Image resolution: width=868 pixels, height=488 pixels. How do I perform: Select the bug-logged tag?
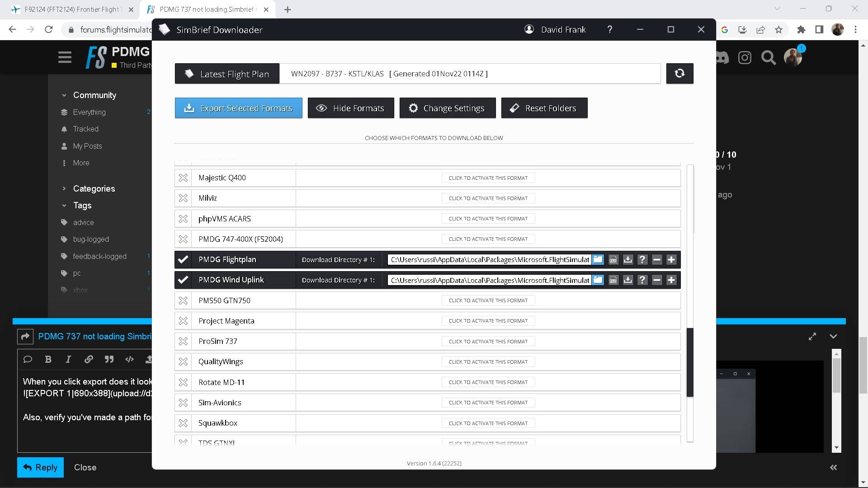point(91,239)
